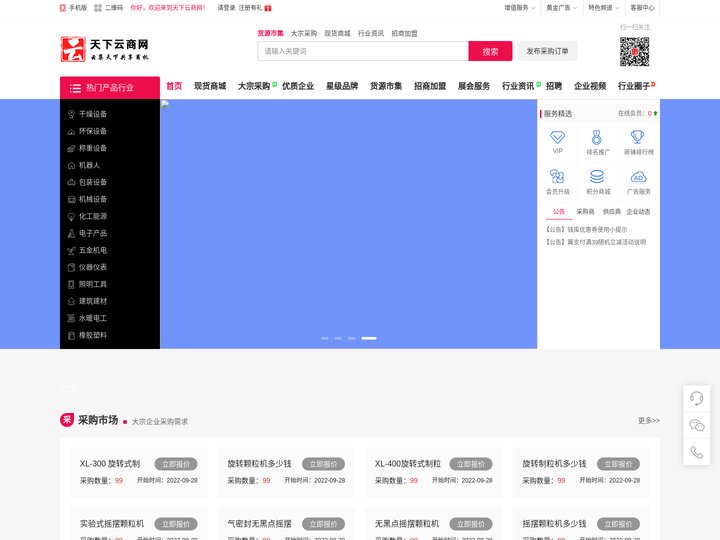Viewport: 720px width, 540px height.
Task: Open 优质企业 in main navigation
Action: (298, 86)
